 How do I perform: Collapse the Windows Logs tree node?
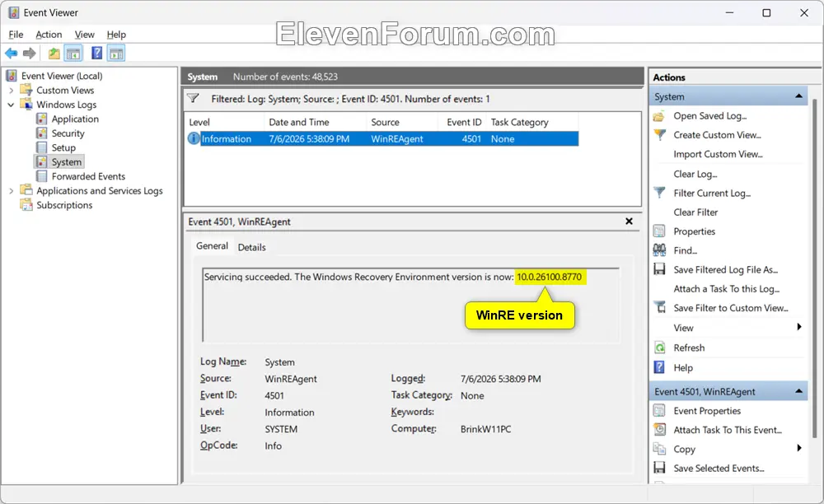(x=11, y=105)
